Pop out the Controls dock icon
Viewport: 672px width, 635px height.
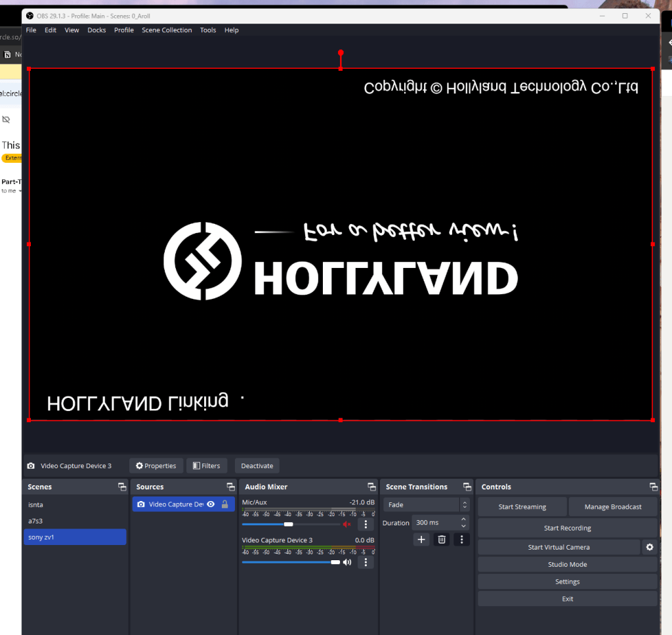pos(654,487)
